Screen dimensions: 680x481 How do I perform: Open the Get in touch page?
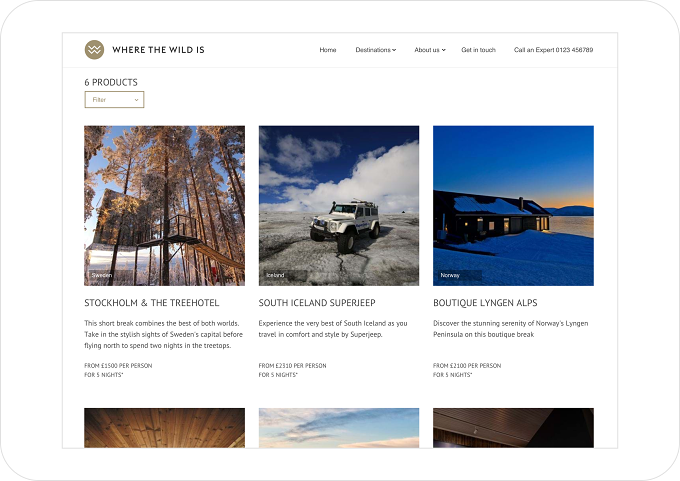pos(478,50)
